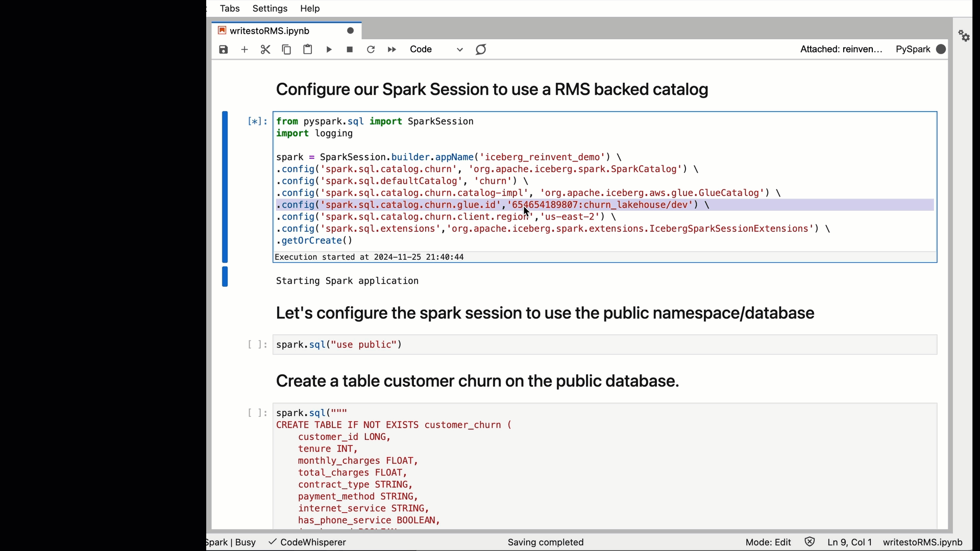Open the property inspector gears icon
This screenshot has width=980, height=551.
coord(964,36)
